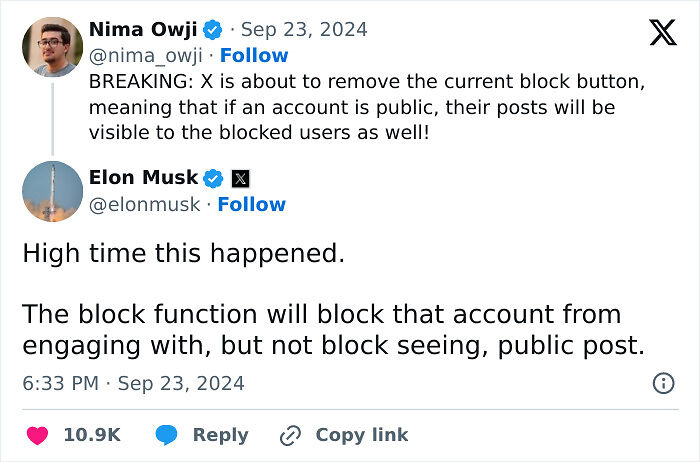This screenshot has height=462, width=700.
Task: Open the tweet info circle icon
Action: 662,383
